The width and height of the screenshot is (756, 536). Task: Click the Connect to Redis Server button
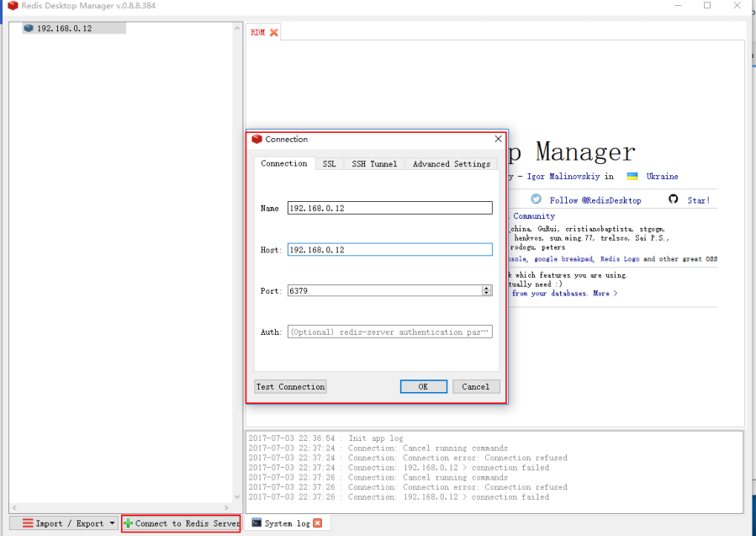point(181,523)
